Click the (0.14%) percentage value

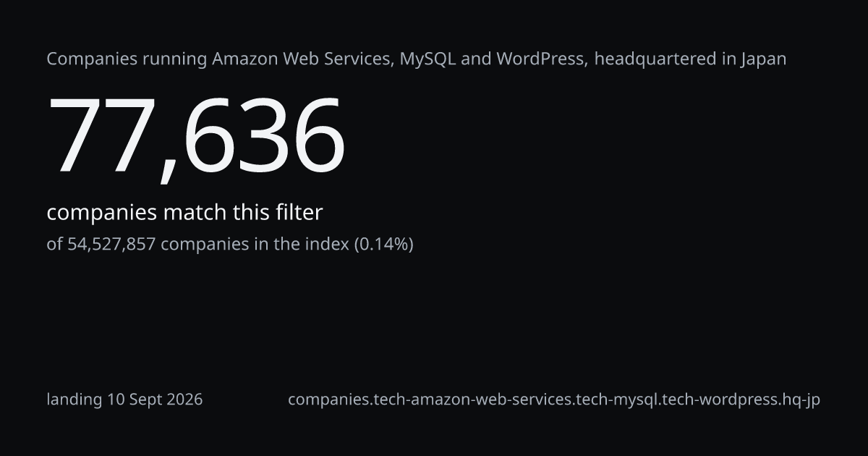(x=383, y=245)
